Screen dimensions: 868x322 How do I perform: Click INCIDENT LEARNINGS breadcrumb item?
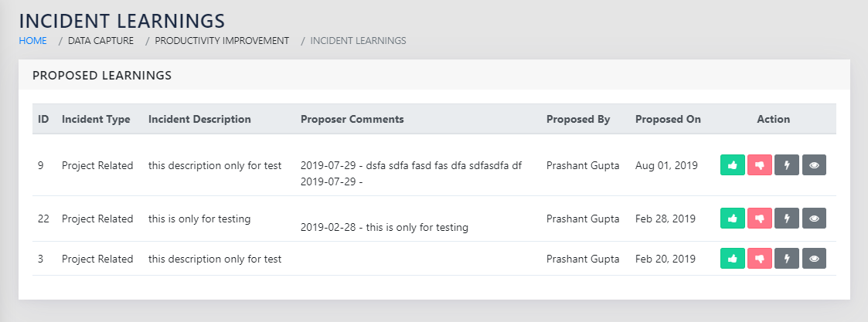358,40
